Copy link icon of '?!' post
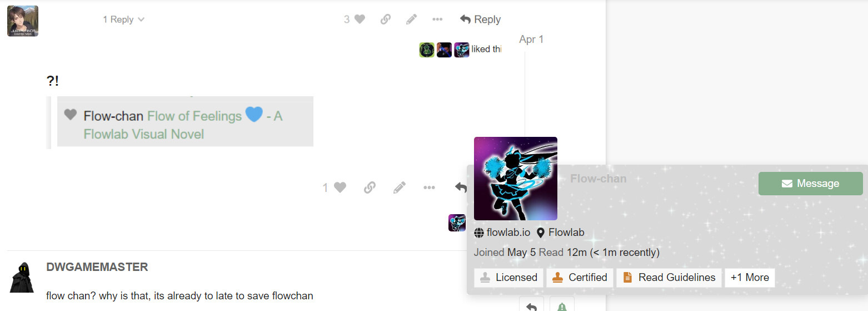 pyautogui.click(x=370, y=188)
